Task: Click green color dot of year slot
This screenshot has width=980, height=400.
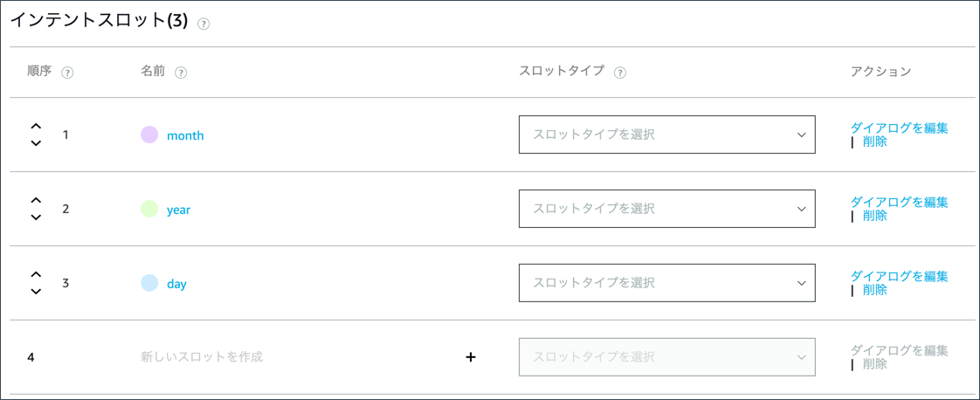Action: pyautogui.click(x=149, y=209)
